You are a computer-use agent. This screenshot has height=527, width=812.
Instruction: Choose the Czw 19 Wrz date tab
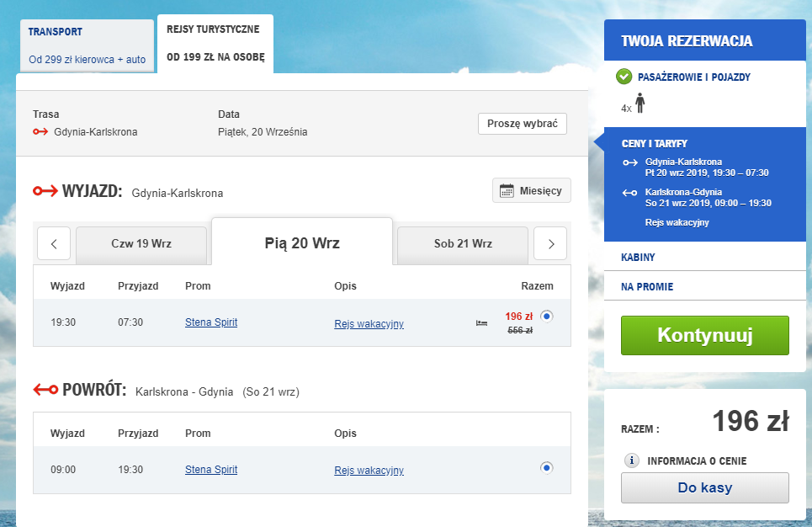(141, 245)
